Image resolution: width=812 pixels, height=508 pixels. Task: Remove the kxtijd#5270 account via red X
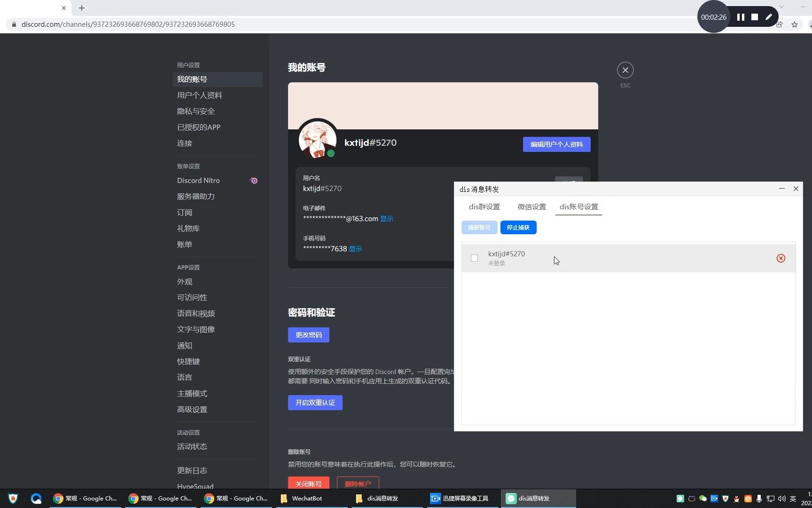(x=781, y=258)
